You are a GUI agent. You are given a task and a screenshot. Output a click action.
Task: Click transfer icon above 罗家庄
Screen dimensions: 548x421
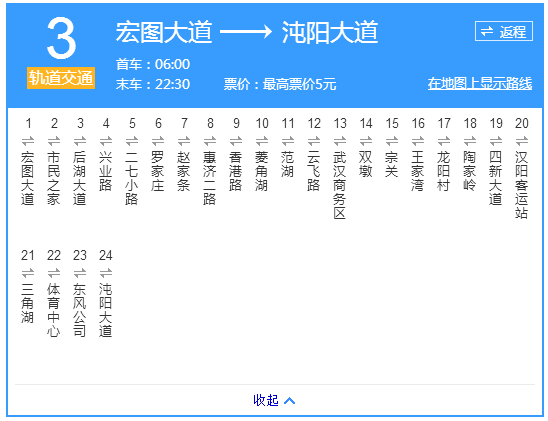pyautogui.click(x=158, y=141)
